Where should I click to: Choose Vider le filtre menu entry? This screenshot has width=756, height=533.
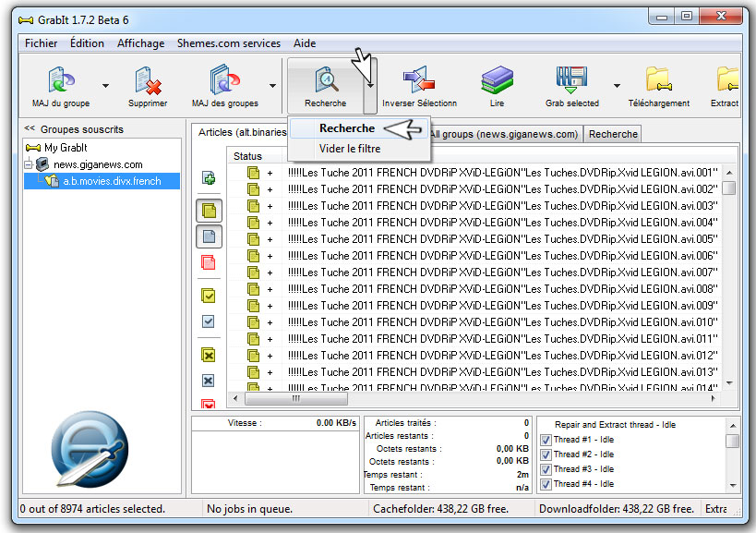359,149
